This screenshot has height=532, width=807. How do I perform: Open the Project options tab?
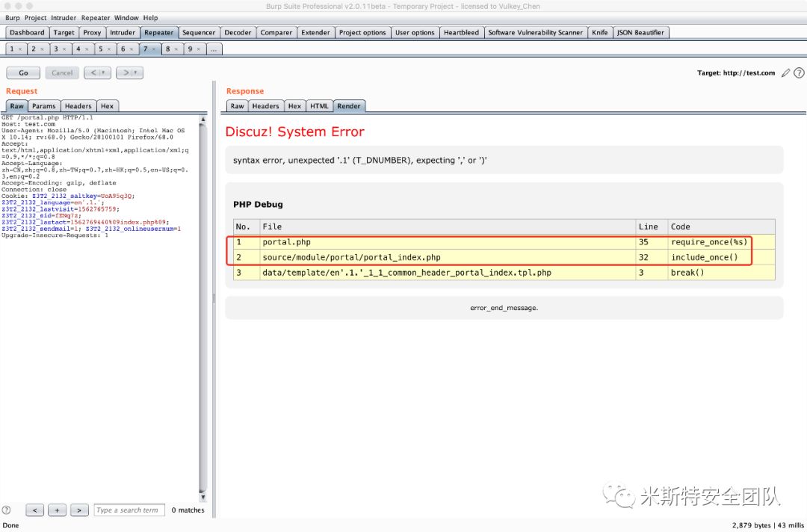(x=362, y=32)
